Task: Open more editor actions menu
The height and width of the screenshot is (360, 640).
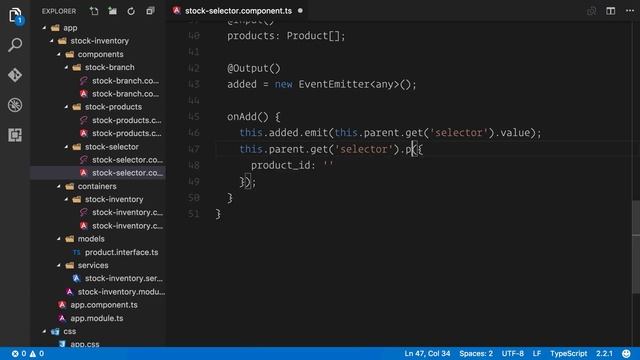Action: tap(630, 11)
